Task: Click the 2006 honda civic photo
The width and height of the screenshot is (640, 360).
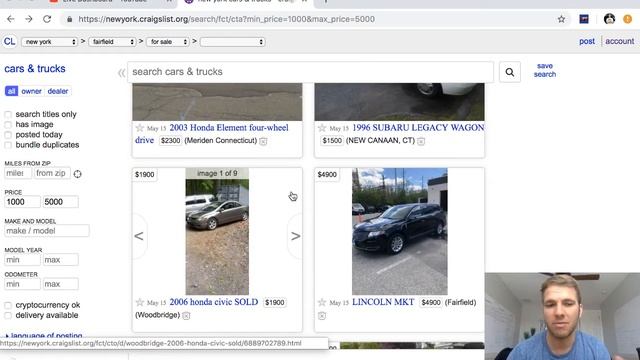Action: pos(217,231)
